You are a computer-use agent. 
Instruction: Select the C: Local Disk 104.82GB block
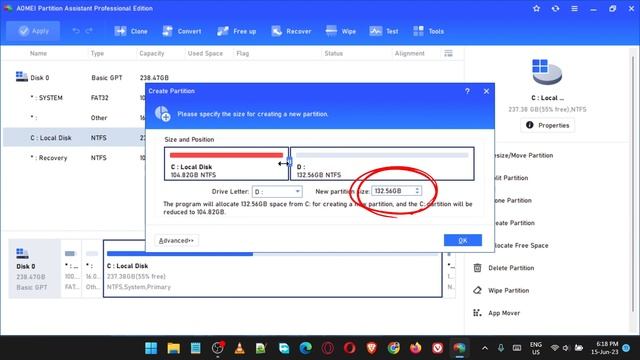[226, 164]
